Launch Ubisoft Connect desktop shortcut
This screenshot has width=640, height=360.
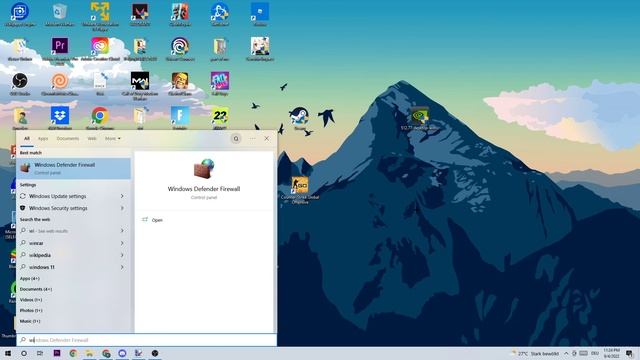pos(180,47)
